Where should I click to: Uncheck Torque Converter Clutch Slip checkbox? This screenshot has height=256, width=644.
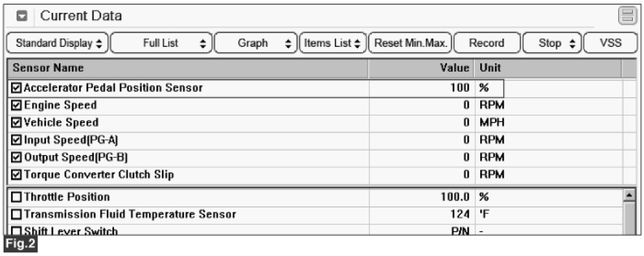17,175
